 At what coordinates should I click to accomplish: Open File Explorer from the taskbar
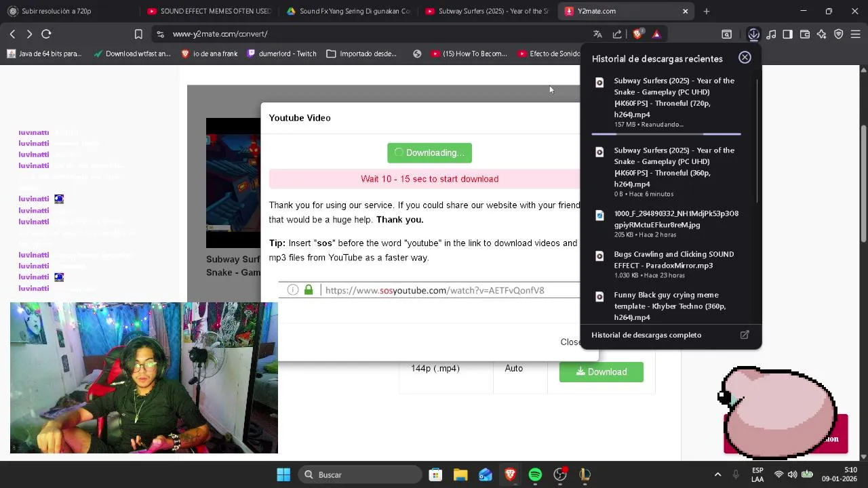(460, 474)
